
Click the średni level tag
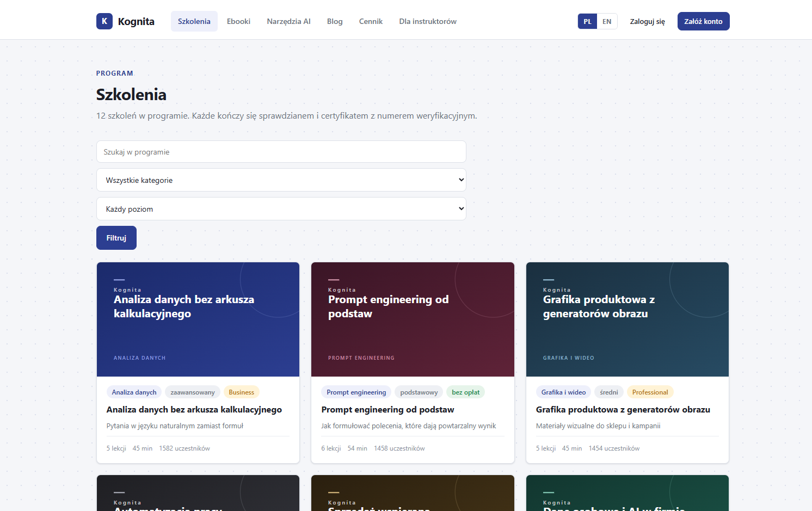[x=609, y=392]
